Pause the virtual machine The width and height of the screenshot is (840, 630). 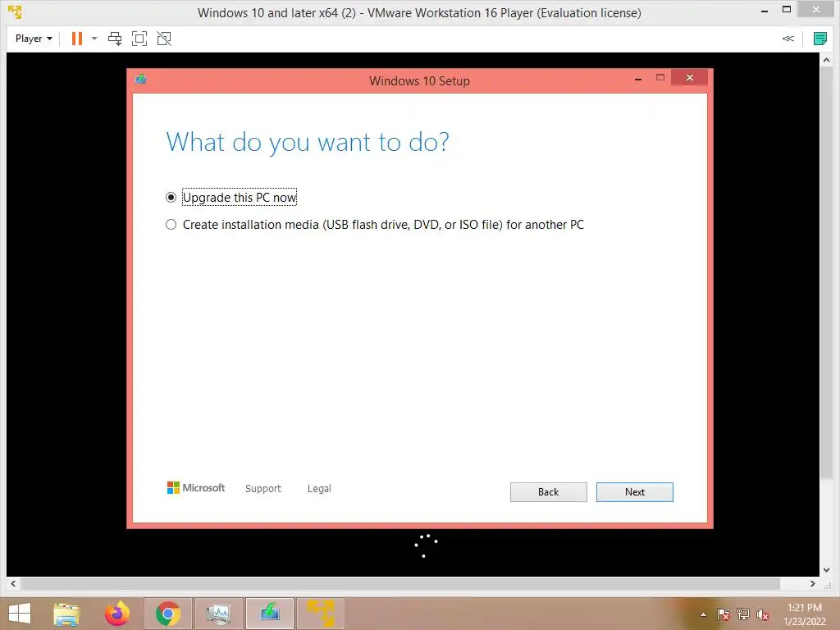point(77,39)
